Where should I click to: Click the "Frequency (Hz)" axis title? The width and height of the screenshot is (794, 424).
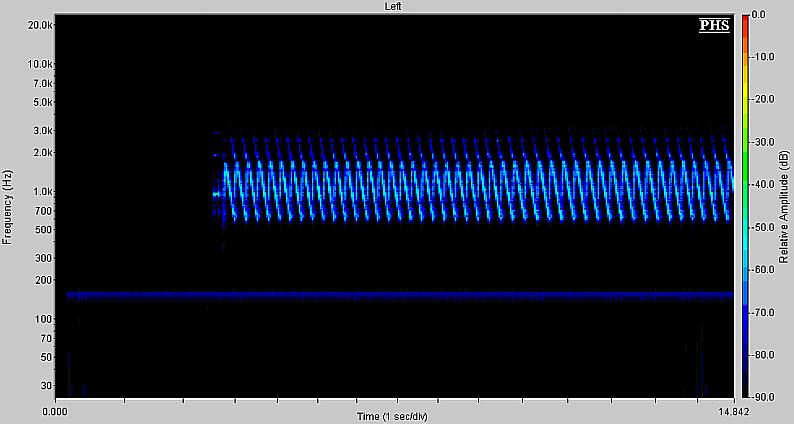8,206
